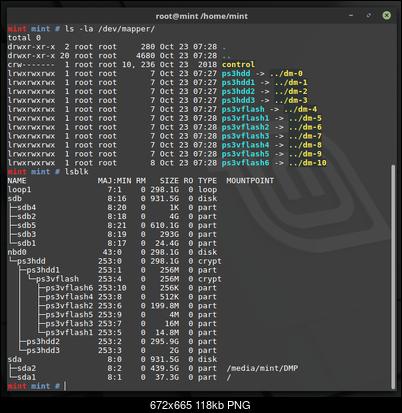The width and height of the screenshot is (402, 413).
Task: Click 'ps3hdd3' row in lsblk tree
Action: [x=43, y=350]
